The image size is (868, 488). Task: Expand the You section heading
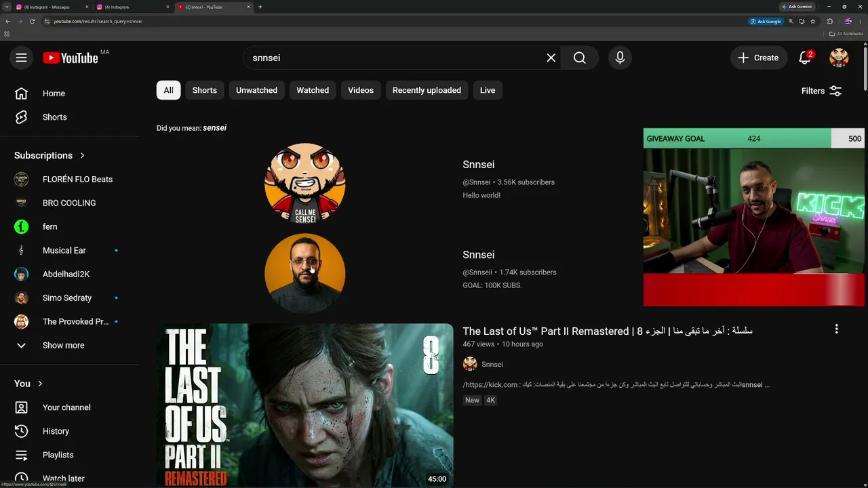tap(28, 384)
